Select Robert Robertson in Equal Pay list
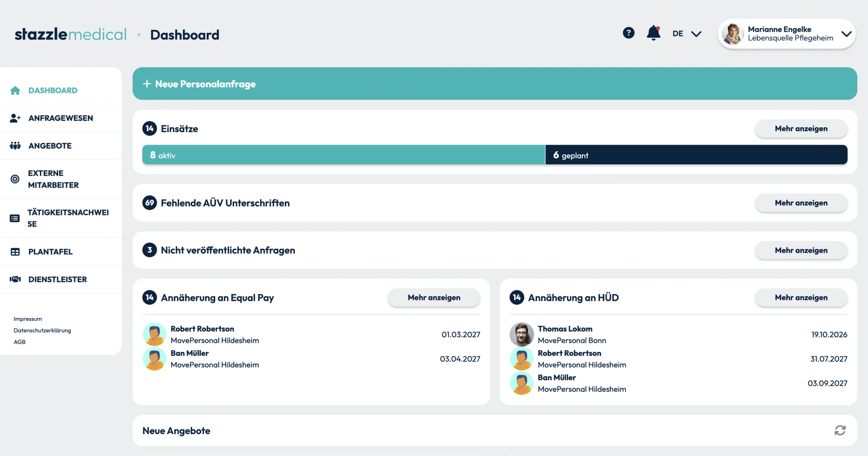This screenshot has height=456, width=868. click(x=311, y=334)
